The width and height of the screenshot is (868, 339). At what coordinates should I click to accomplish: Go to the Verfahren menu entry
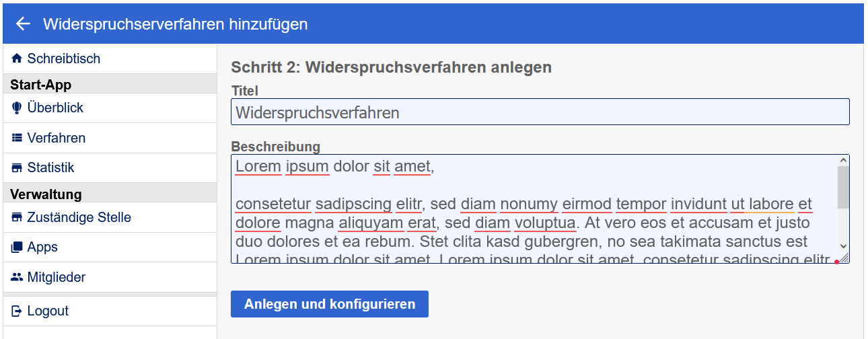(57, 138)
